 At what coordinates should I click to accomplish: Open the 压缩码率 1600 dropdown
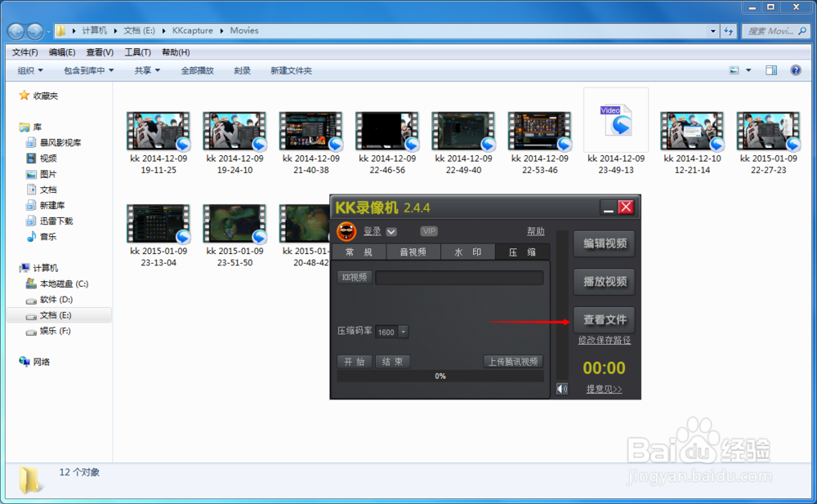point(404,332)
